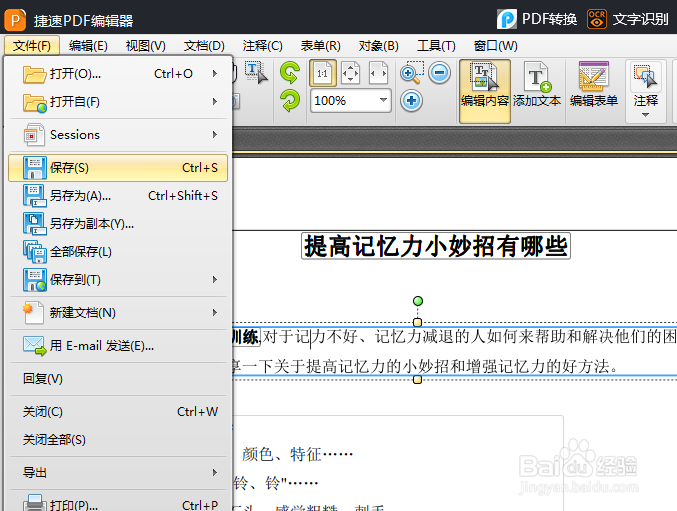677x511 pixels.
Task: Set the 1:1 actual size view
Action: tap(323, 73)
